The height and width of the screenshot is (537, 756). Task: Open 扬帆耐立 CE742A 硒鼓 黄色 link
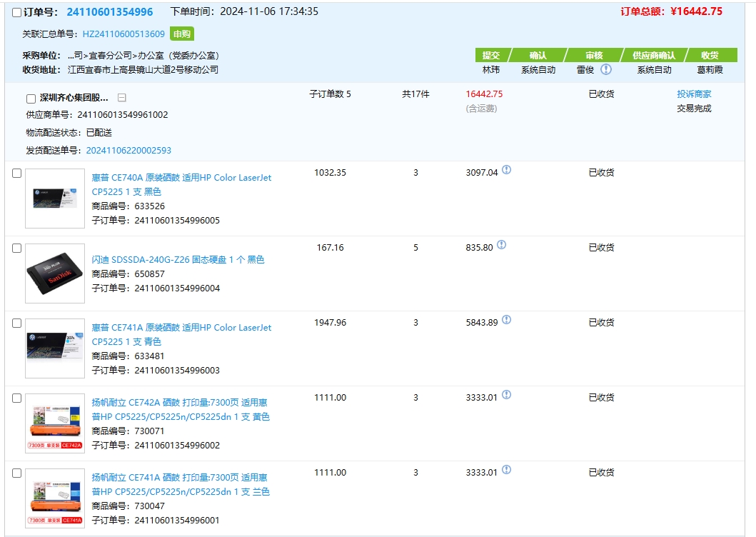pos(181,410)
